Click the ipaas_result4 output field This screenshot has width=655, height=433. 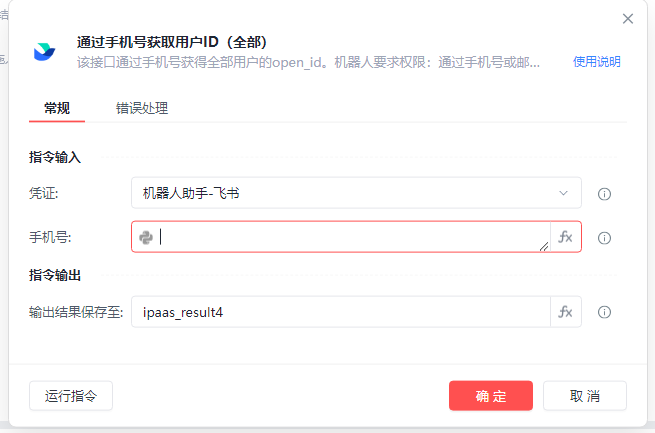[340, 312]
